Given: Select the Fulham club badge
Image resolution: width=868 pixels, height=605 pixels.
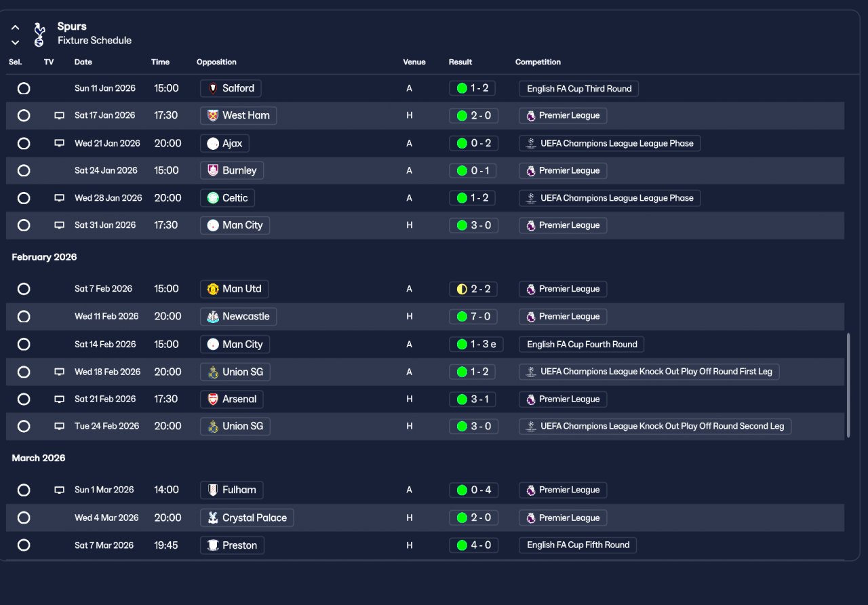Looking at the screenshot, I should [213, 490].
